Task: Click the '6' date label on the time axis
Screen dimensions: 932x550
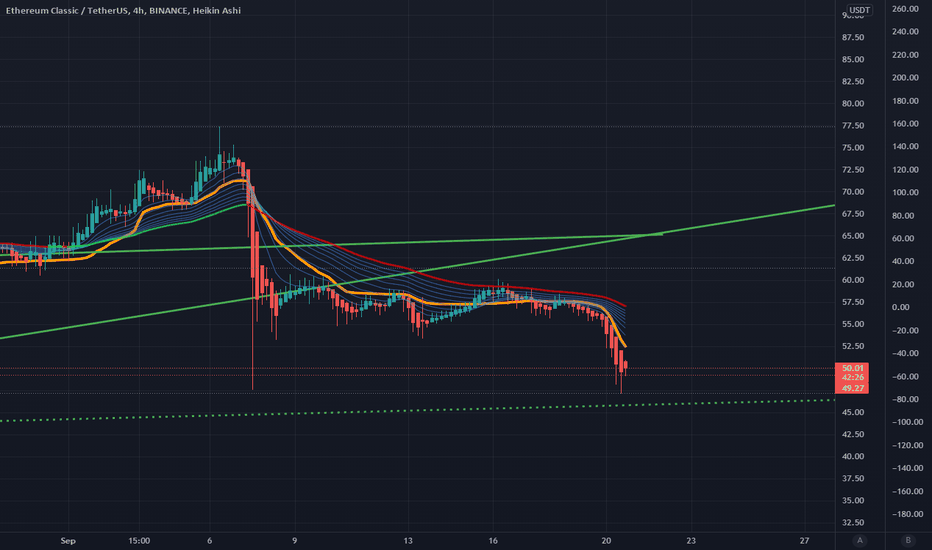Action: (209, 540)
